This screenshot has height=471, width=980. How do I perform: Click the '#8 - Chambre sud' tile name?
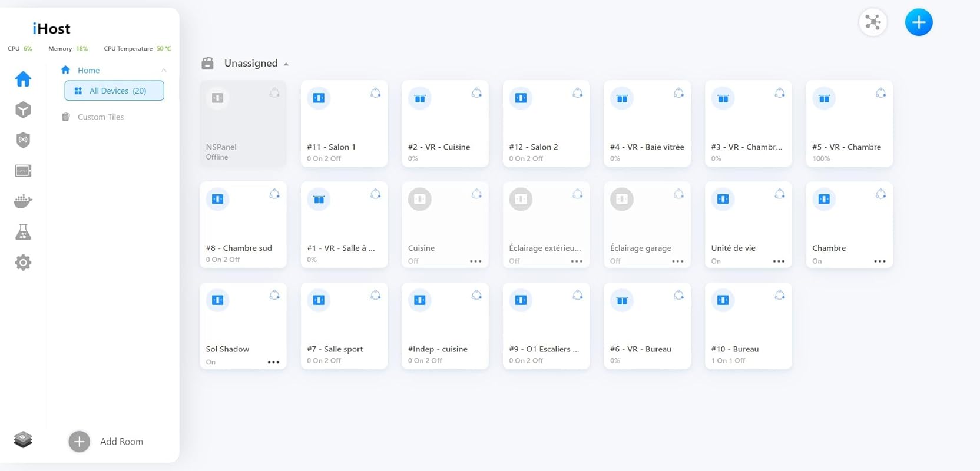239,248
